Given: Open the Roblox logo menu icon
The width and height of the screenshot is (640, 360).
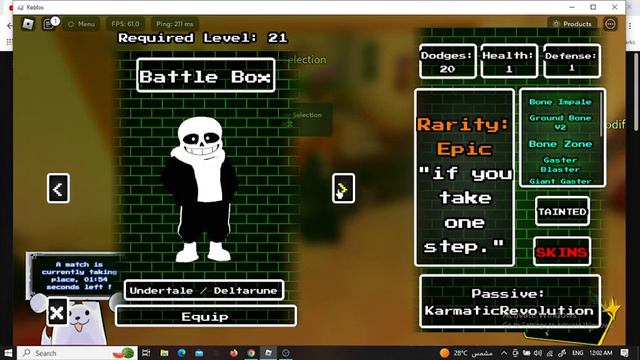Looking at the screenshot, I should [28, 24].
